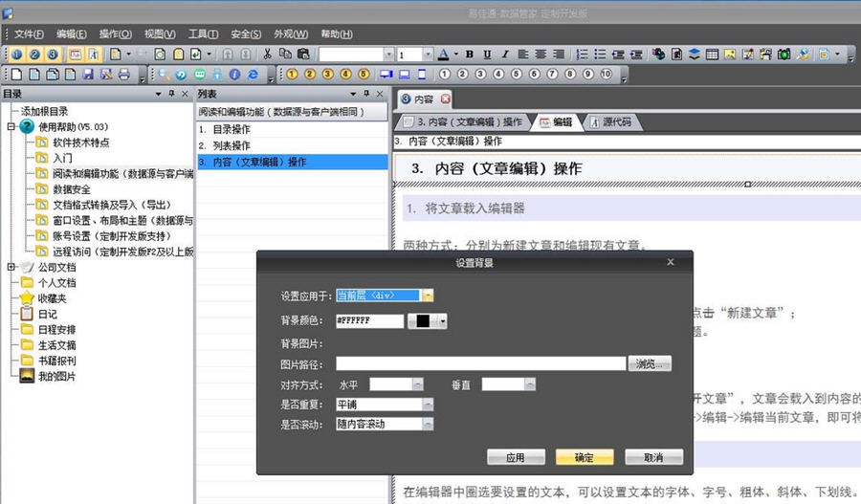Open the color swatch dropdown arrow
Image resolution: width=861 pixels, height=504 pixels.
tap(443, 320)
